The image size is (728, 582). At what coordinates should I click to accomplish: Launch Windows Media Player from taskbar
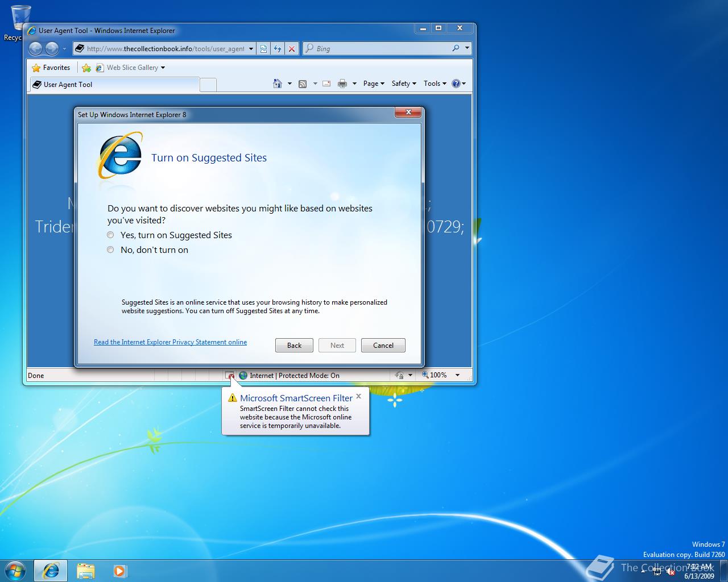click(x=119, y=571)
